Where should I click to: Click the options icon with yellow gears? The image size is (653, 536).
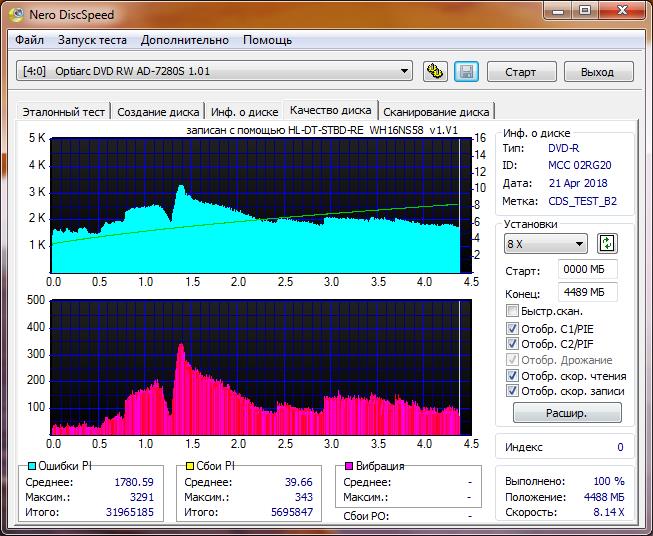[x=435, y=71]
